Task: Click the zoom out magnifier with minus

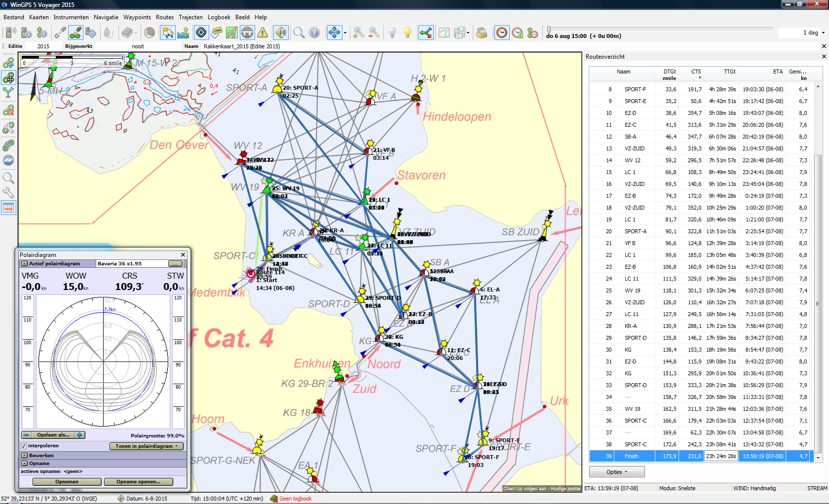Action: pyautogui.click(x=374, y=33)
